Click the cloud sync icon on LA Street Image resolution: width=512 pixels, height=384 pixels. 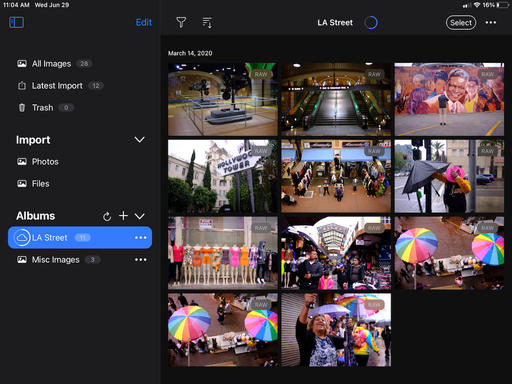click(22, 238)
